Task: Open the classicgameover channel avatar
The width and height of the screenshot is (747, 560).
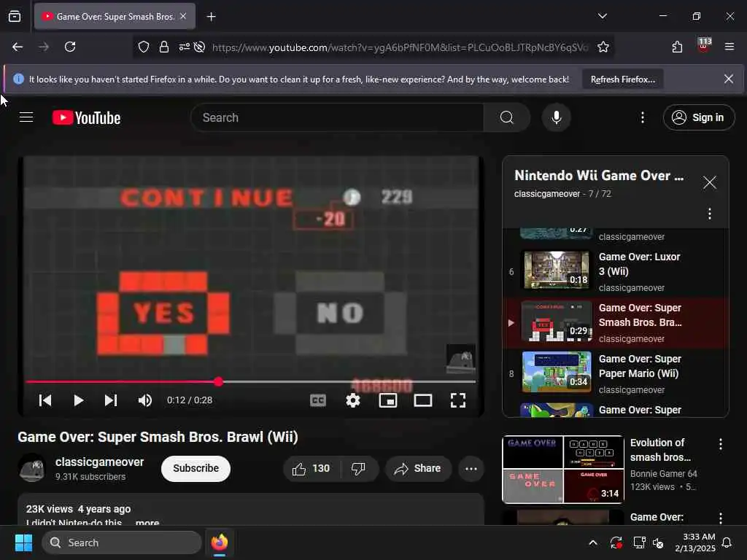Action: [x=32, y=469]
